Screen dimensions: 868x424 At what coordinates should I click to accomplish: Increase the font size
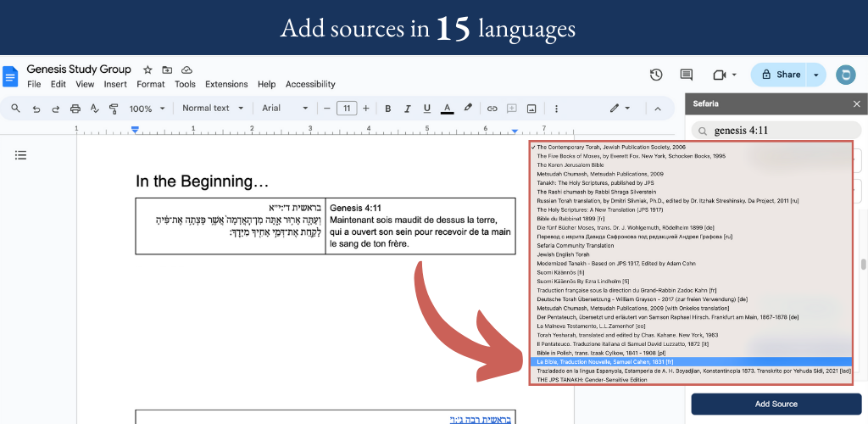coord(365,109)
